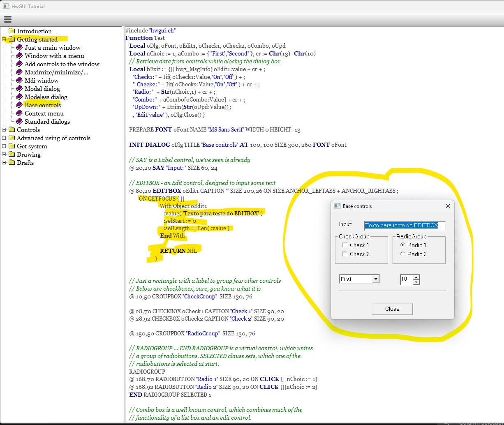The image size is (504, 425).
Task: Click the book icon next to Standard dialogs
Action: point(19,121)
